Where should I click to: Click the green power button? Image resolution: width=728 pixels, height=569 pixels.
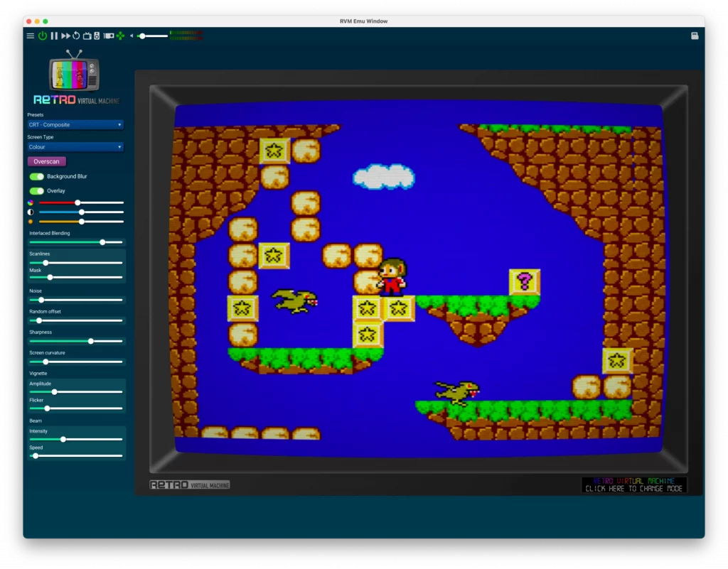[x=42, y=36]
